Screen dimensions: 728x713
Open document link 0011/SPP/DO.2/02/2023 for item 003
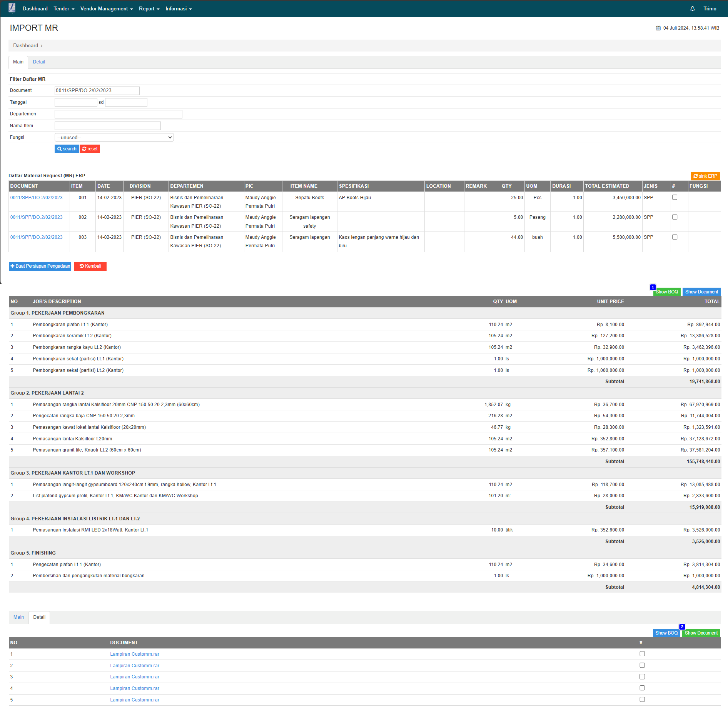37,237
